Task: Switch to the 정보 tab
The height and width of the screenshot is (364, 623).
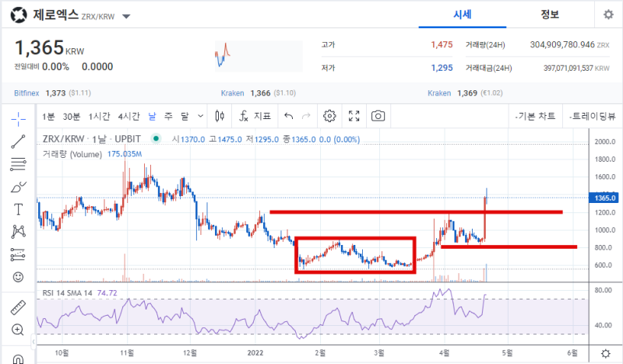Action: pyautogui.click(x=550, y=15)
